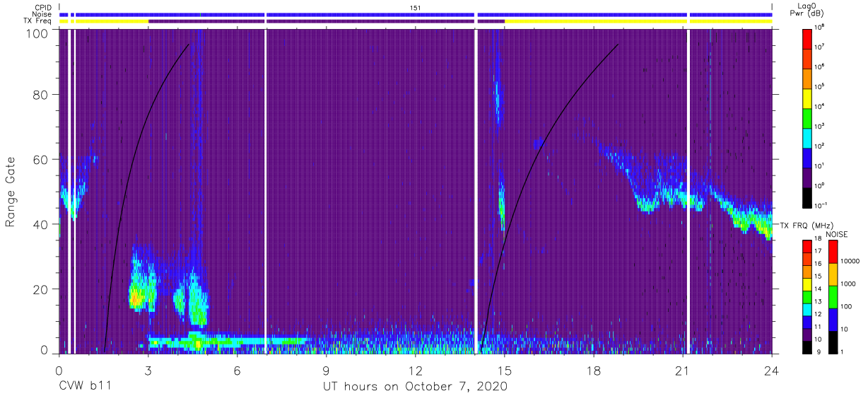Click the 'TX FRQ (MHz)' legend title
This screenshot has width=868, height=401.
pyautogui.click(x=807, y=225)
